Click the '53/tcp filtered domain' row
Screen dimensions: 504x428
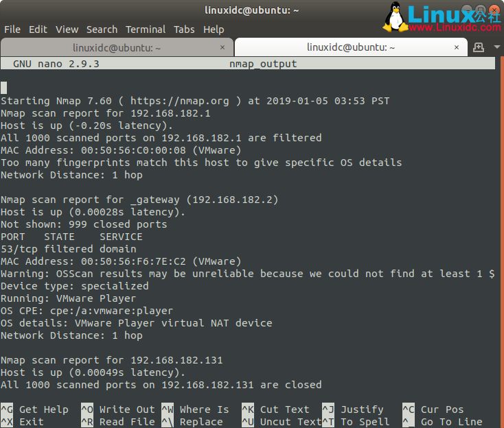(69, 249)
